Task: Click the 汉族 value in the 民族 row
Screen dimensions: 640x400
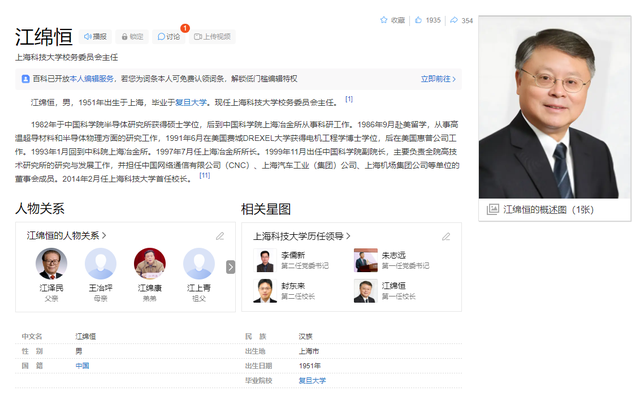Action: [x=306, y=336]
